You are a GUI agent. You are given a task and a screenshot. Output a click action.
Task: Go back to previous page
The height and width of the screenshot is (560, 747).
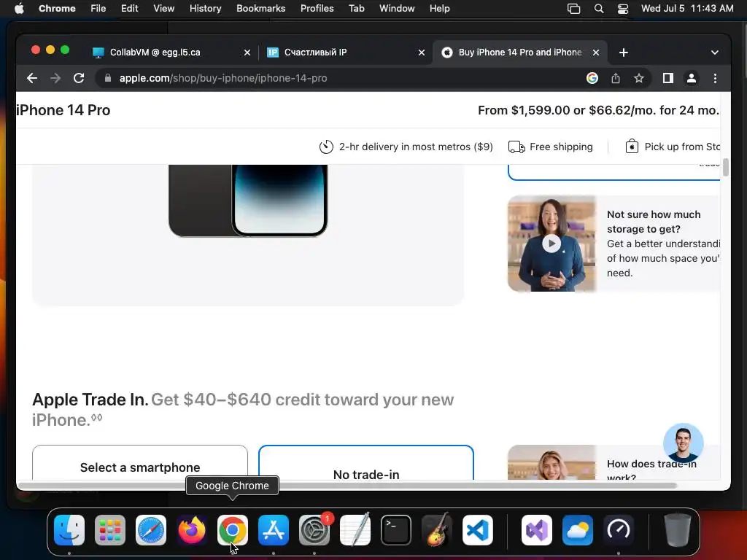click(32, 78)
